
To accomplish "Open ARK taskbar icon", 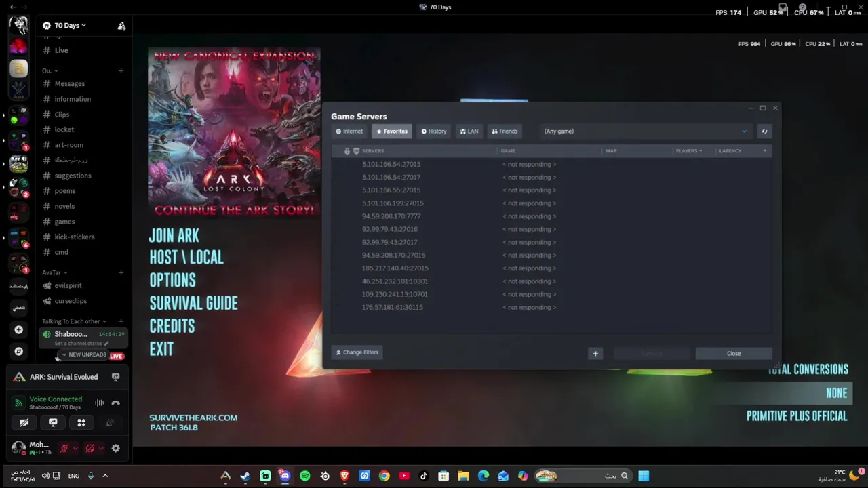I will click(225, 476).
